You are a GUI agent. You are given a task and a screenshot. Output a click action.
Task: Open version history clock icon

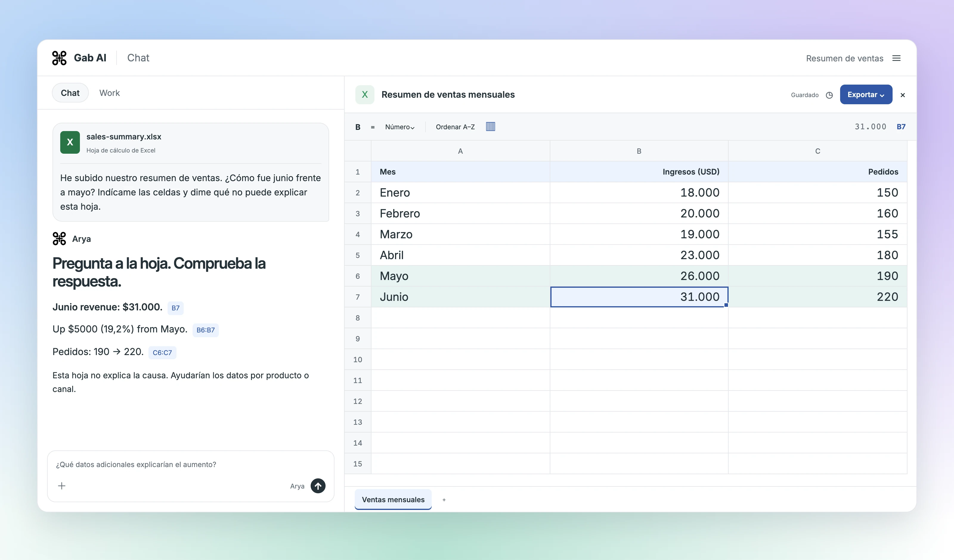[x=829, y=95]
